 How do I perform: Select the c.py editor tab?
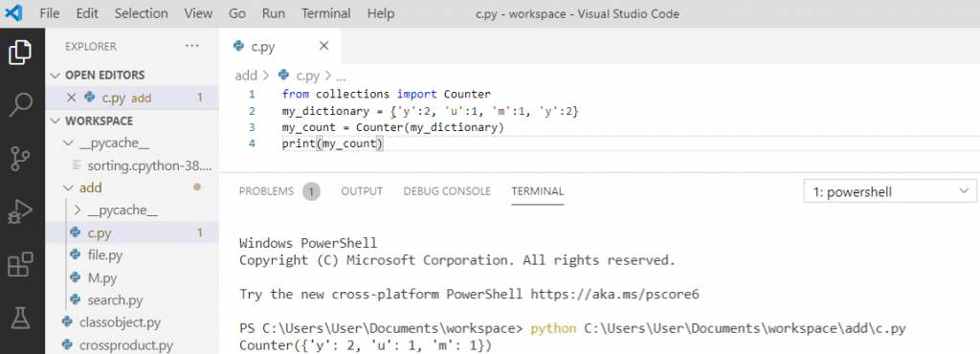(x=280, y=46)
